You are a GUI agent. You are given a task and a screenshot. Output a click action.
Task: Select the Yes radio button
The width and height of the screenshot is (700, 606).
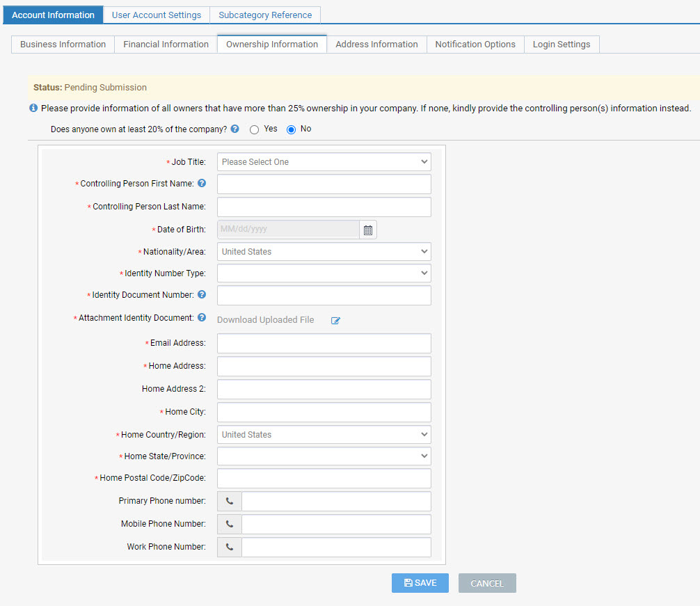tap(254, 129)
